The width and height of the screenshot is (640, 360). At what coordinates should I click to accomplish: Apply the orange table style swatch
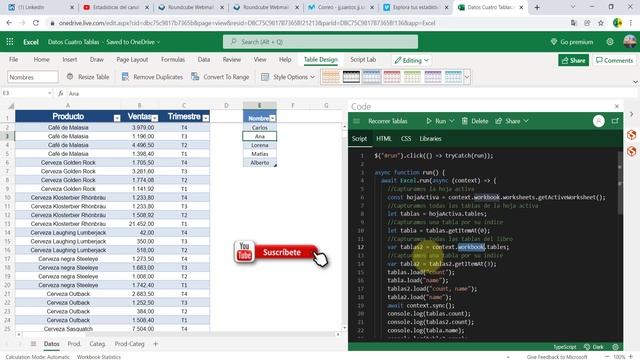331,76
